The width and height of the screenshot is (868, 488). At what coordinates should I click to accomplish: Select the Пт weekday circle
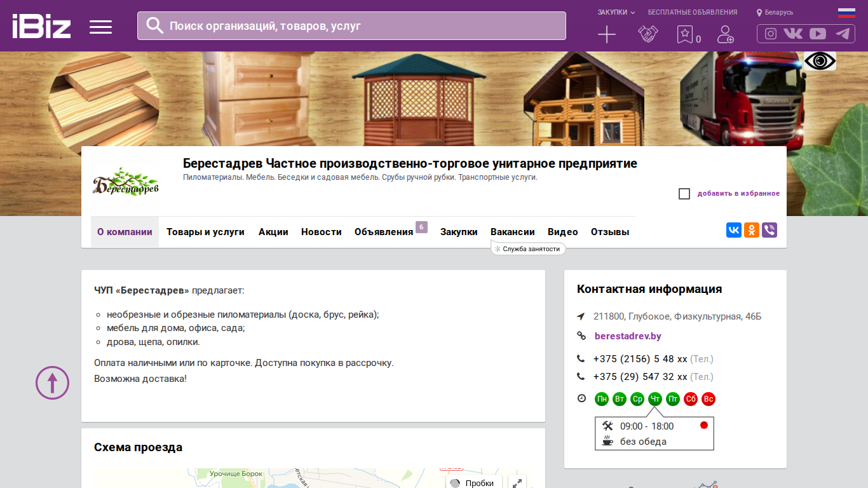[x=673, y=399]
